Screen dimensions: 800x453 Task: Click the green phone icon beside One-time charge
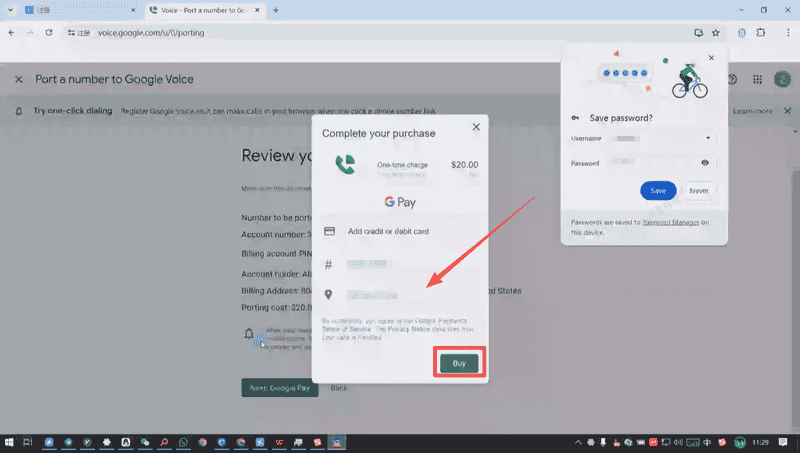(345, 165)
